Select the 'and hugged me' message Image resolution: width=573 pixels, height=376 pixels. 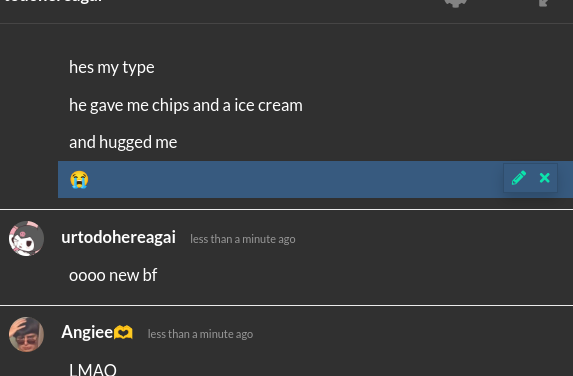pyautogui.click(x=123, y=142)
